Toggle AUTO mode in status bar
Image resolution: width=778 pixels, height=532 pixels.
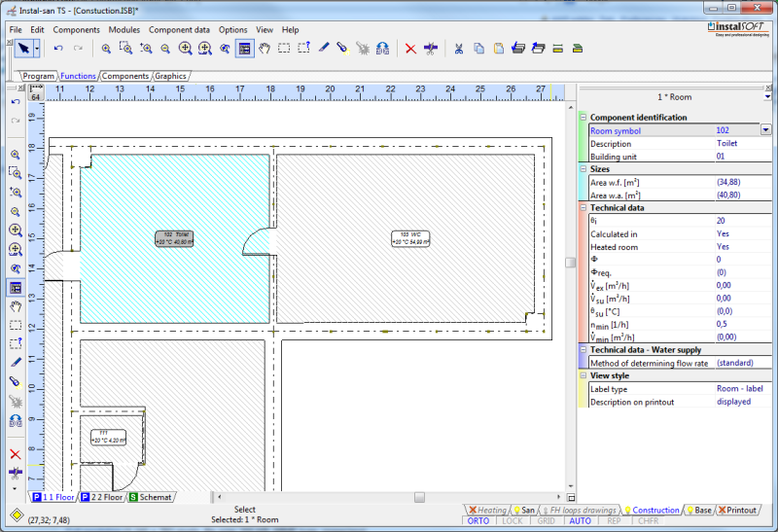point(580,521)
